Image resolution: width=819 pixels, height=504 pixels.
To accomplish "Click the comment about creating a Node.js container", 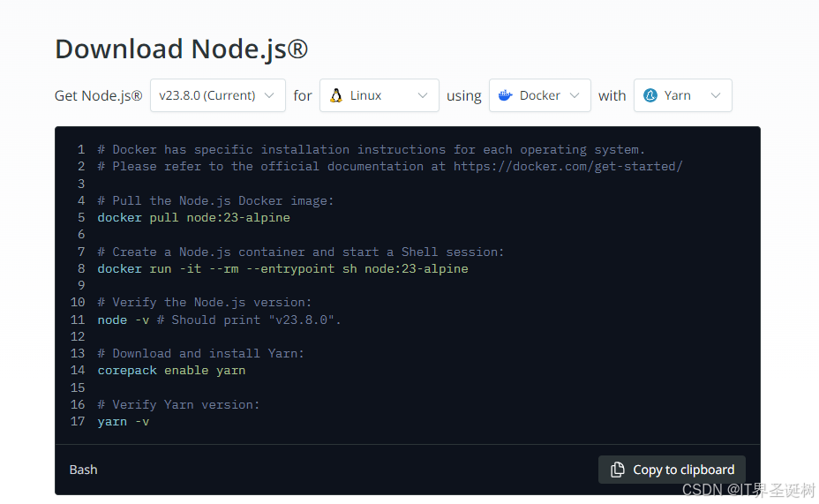I will point(301,252).
